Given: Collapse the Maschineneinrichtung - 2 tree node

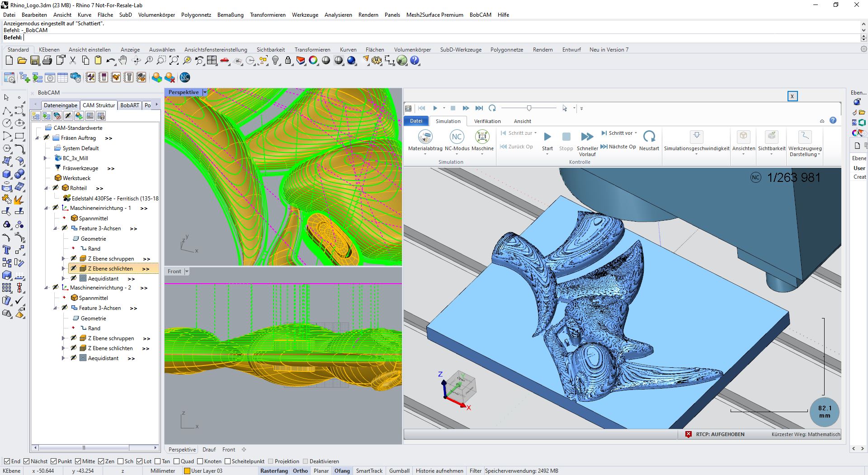Looking at the screenshot, I should [x=46, y=288].
